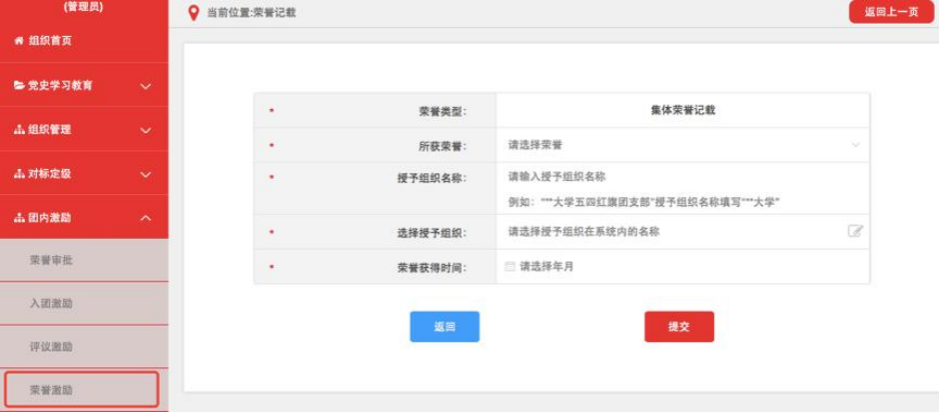This screenshot has width=944, height=416.
Task: Select the highlighted 荣誉激励 menu item
Action: click(80, 390)
